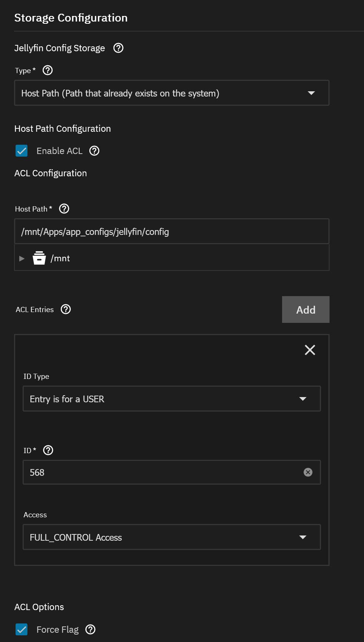364x642 pixels.
Task: Expand the /mnt tree node arrow
Action: 22,258
